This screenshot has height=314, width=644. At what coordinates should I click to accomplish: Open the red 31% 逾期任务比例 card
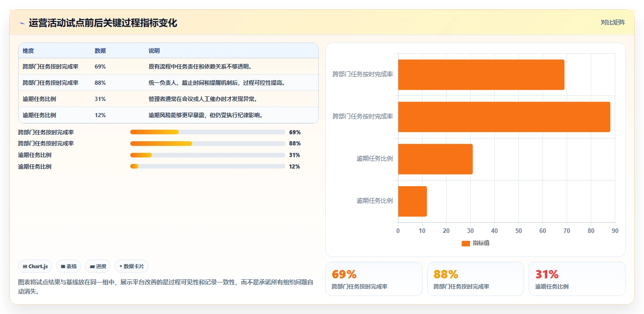click(577, 279)
